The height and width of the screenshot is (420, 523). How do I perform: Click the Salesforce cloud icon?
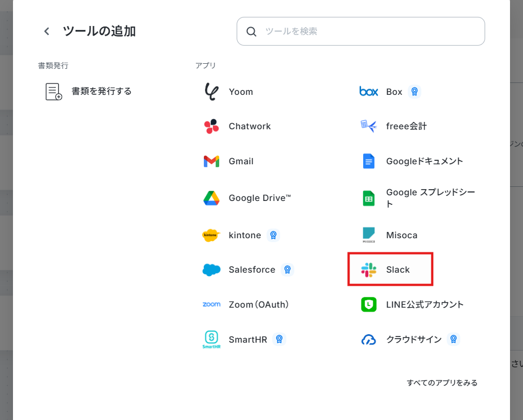pyautogui.click(x=211, y=270)
